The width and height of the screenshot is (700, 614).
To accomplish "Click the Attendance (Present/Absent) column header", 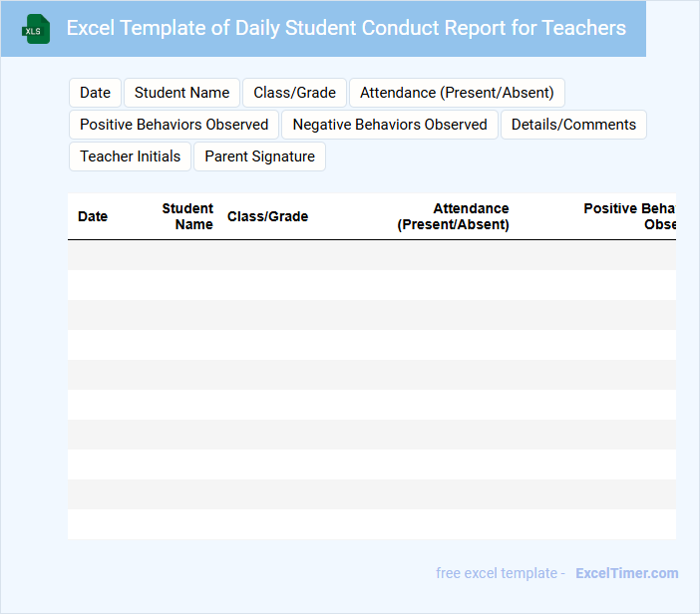I will pos(454,216).
